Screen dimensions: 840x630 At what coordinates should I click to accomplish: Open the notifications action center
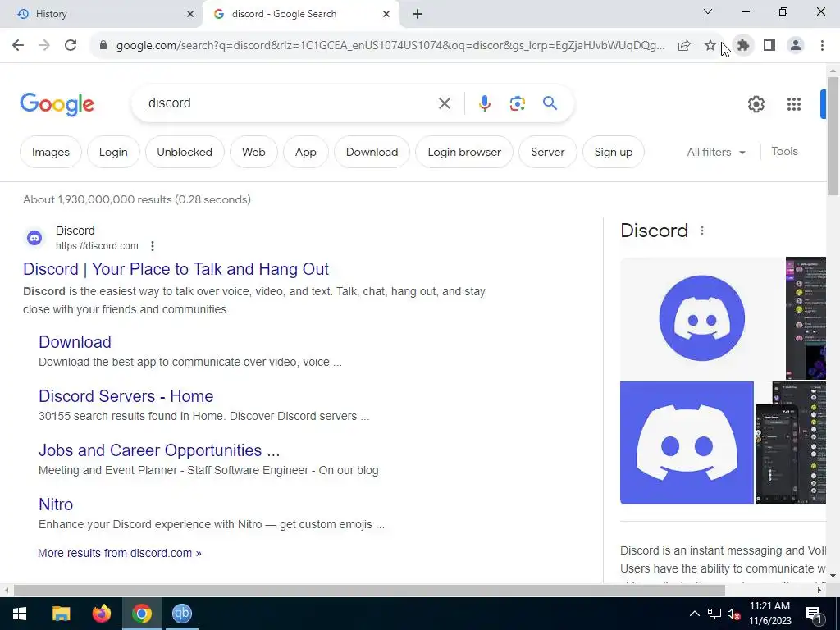point(814,614)
